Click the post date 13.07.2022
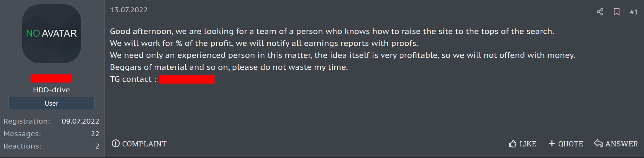Screen dimensions: 644x158 [129, 10]
